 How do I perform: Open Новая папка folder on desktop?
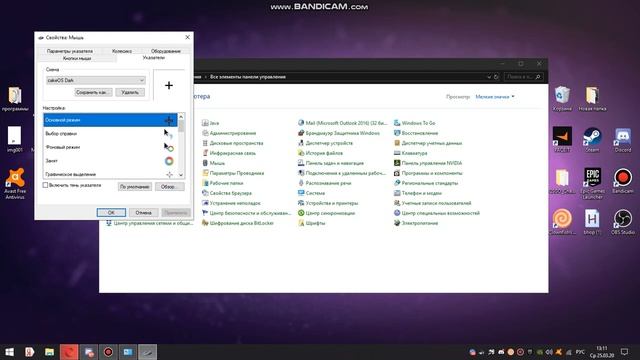(592, 98)
